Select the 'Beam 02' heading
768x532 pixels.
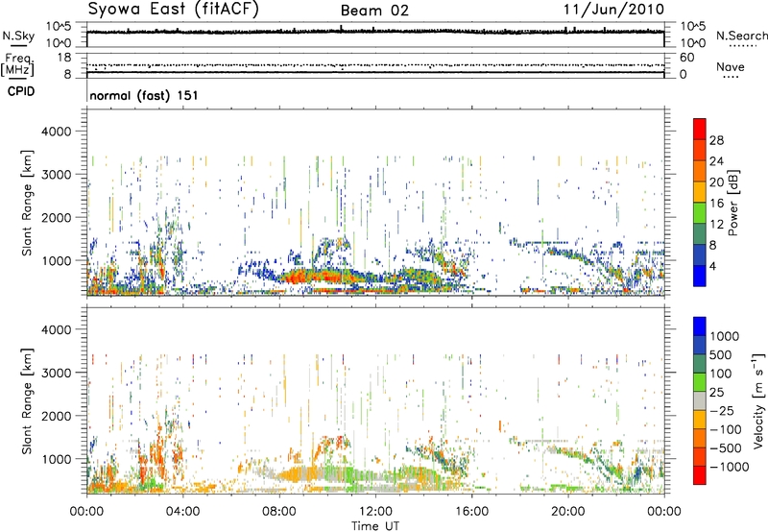(x=374, y=11)
